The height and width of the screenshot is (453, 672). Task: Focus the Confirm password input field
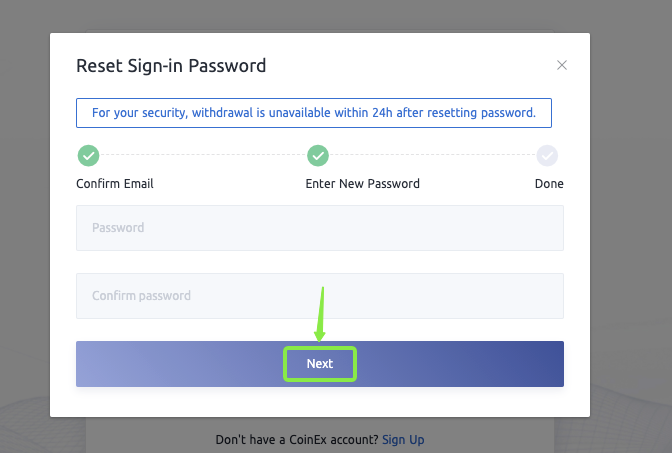tap(320, 296)
